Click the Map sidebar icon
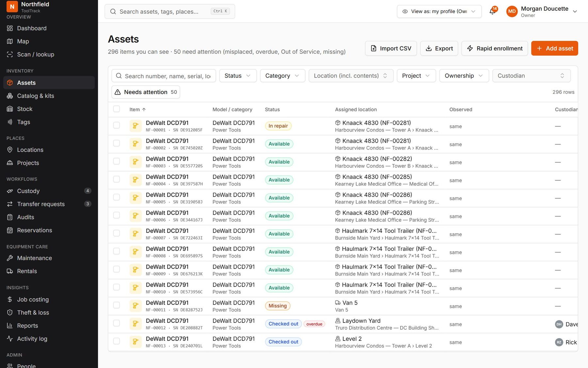588x368 pixels. click(x=10, y=41)
